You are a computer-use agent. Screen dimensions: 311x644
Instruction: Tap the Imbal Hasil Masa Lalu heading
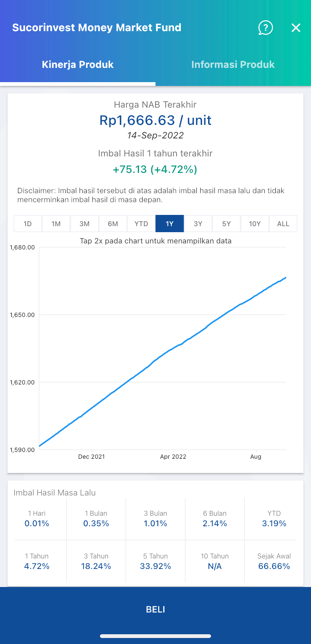[55, 493]
